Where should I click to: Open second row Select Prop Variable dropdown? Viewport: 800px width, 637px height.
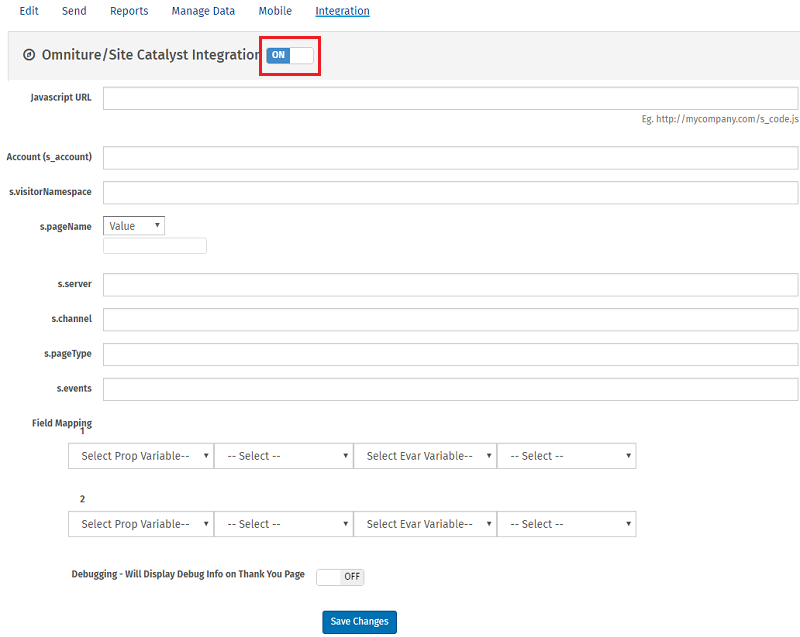coord(141,524)
